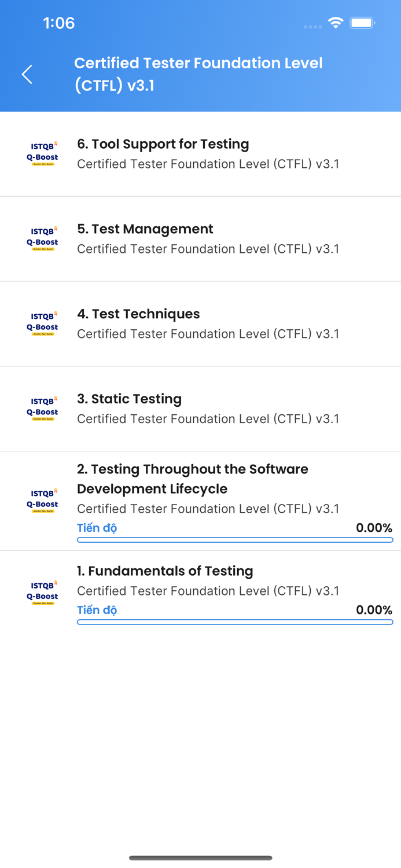Viewport: 401px width, 868px height.
Task: Open the chapter 4. Test Techniques
Action: point(138,314)
